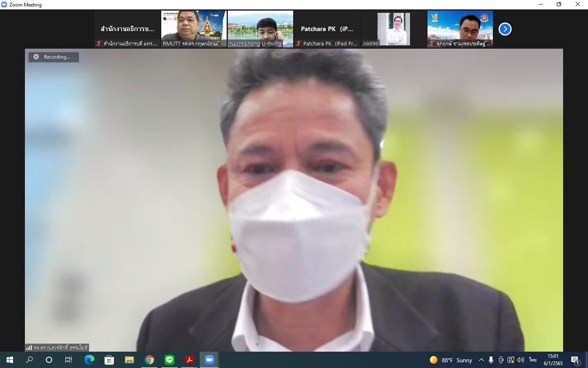Expand the hidden system tray icons

tap(481, 360)
